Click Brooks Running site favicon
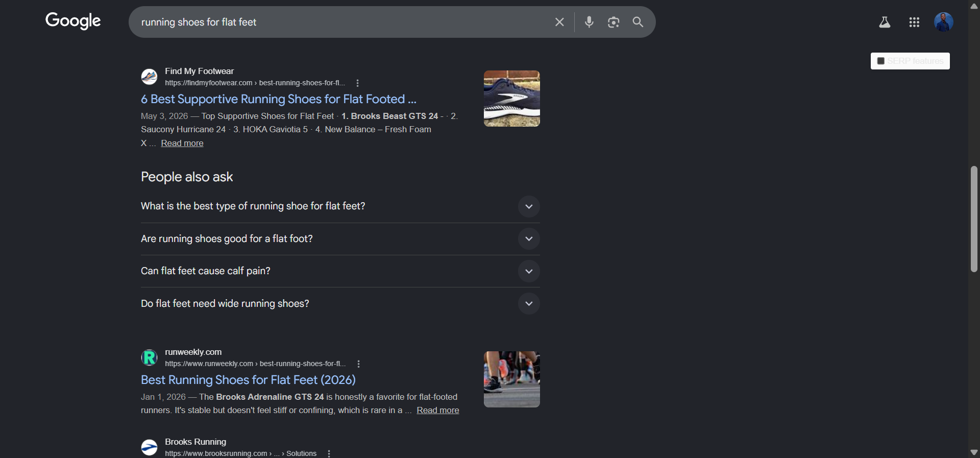The width and height of the screenshot is (980, 458). pos(149,447)
